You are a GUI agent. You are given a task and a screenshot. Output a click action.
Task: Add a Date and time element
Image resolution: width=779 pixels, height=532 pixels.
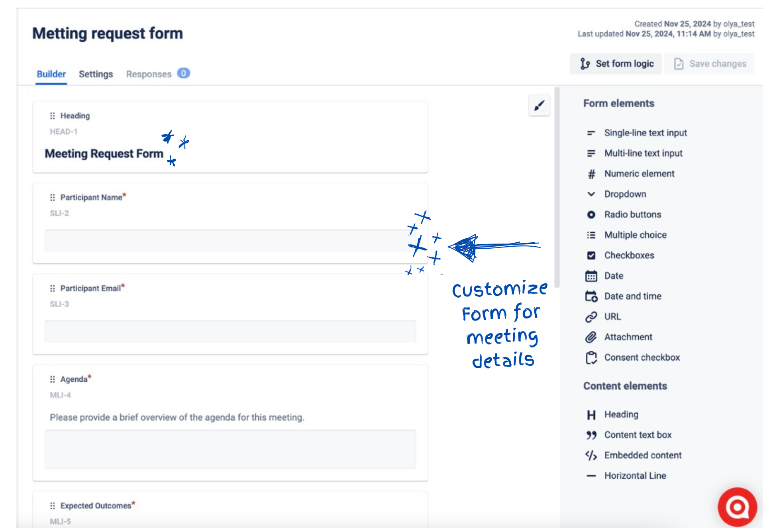[x=632, y=296]
